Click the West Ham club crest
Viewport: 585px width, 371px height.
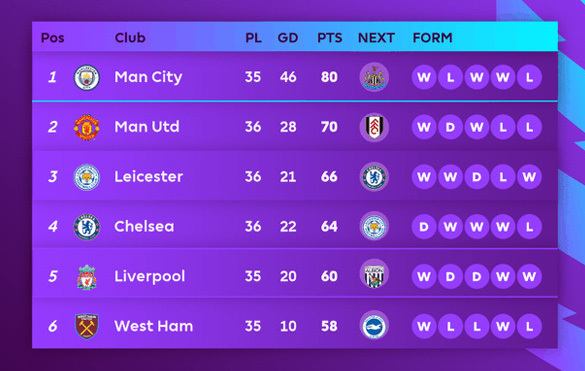[x=87, y=326]
